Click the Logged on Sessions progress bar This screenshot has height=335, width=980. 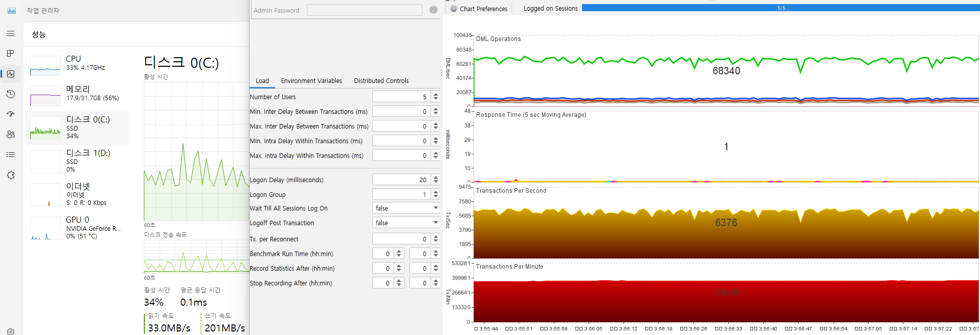pyautogui.click(x=780, y=8)
